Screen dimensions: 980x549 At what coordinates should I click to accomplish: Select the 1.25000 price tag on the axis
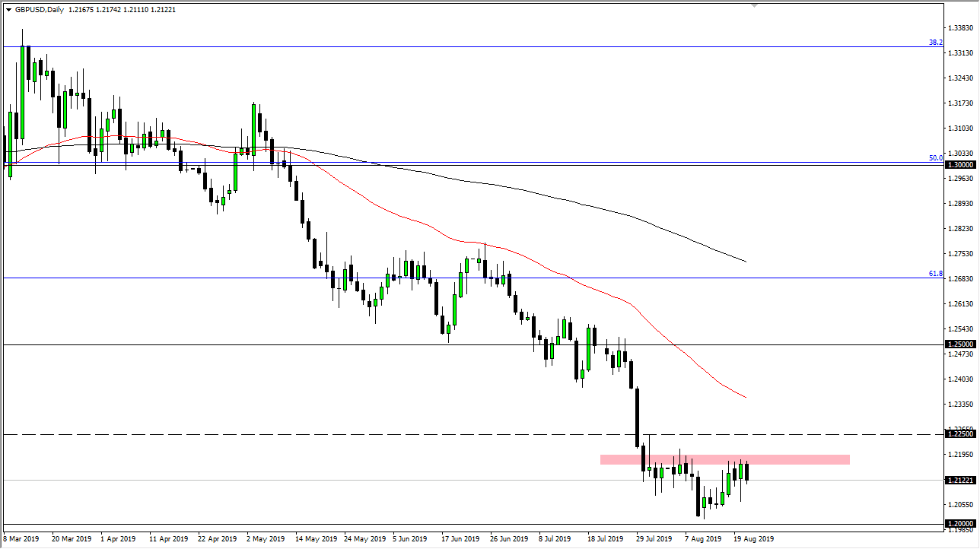959,344
